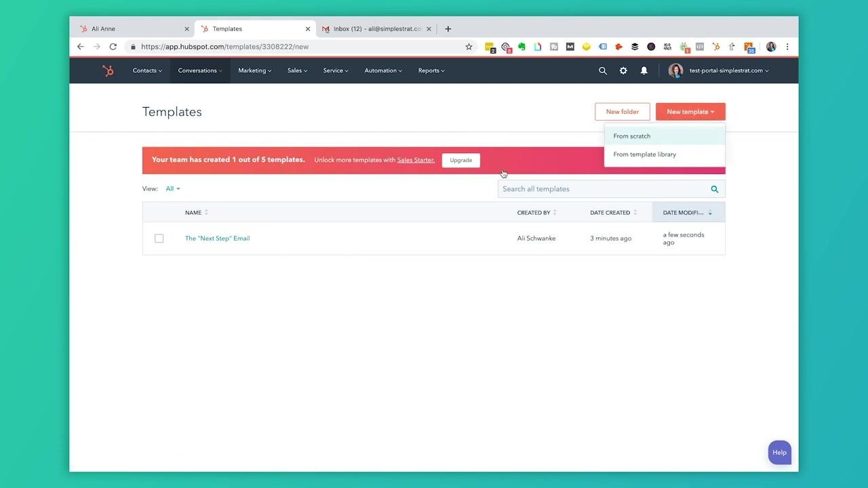The width and height of the screenshot is (868, 488).
Task: Select The "Next Step" Email row checkbox
Action: [159, 239]
